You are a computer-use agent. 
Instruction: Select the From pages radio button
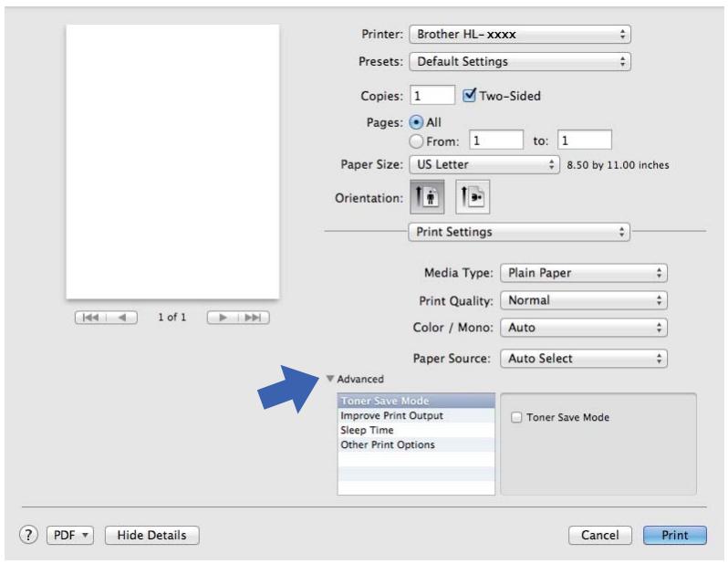coord(416,141)
